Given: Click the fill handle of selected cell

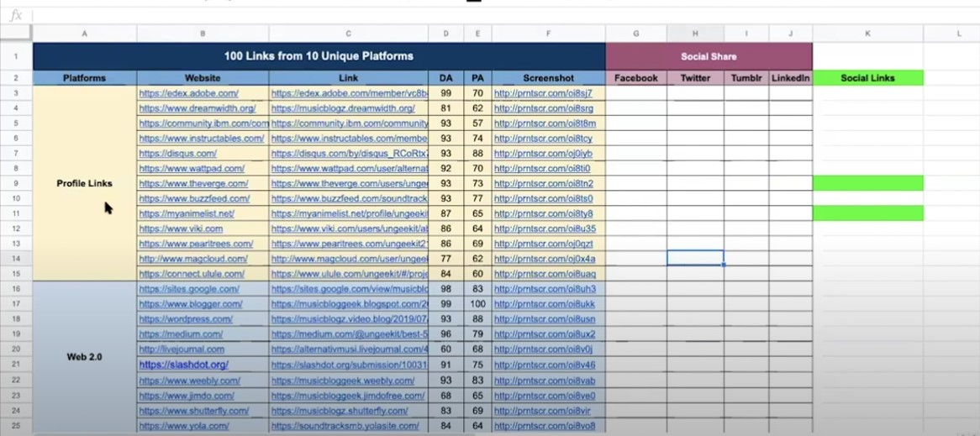Looking at the screenshot, I should pos(724,265).
